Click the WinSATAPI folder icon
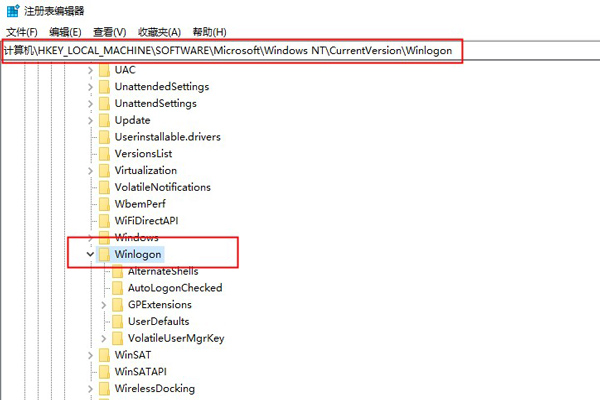 coord(104,372)
